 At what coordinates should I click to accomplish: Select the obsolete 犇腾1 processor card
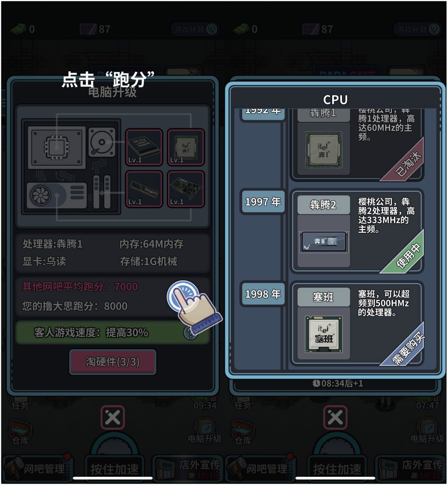[x=357, y=145]
